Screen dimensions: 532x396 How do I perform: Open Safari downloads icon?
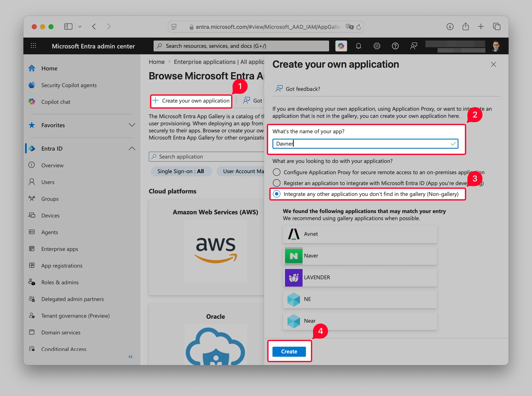click(450, 26)
